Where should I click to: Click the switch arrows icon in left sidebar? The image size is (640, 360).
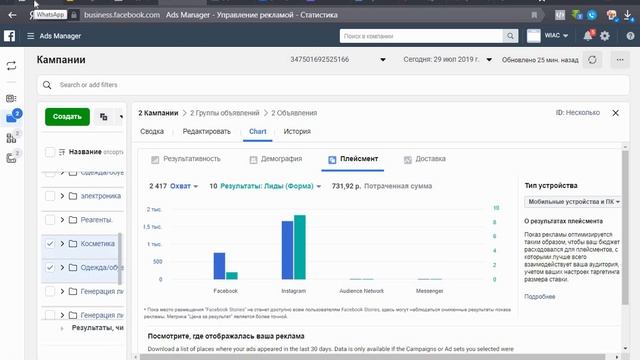point(11,66)
